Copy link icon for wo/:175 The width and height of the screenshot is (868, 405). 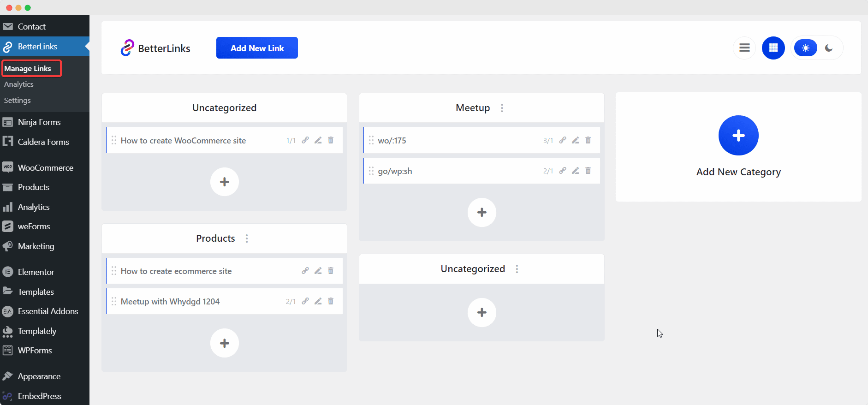pyautogui.click(x=563, y=140)
